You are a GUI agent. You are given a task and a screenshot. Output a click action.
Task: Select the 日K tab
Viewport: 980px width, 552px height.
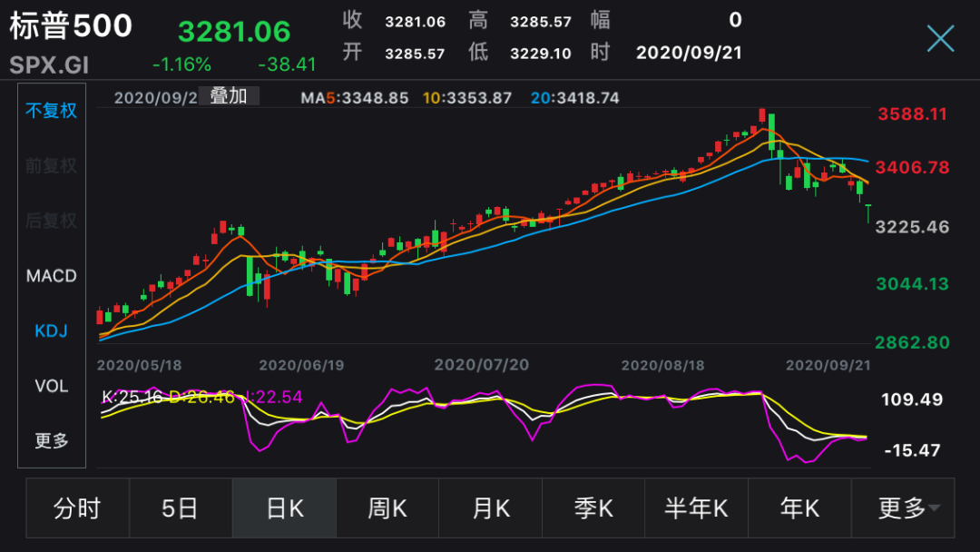coord(284,508)
